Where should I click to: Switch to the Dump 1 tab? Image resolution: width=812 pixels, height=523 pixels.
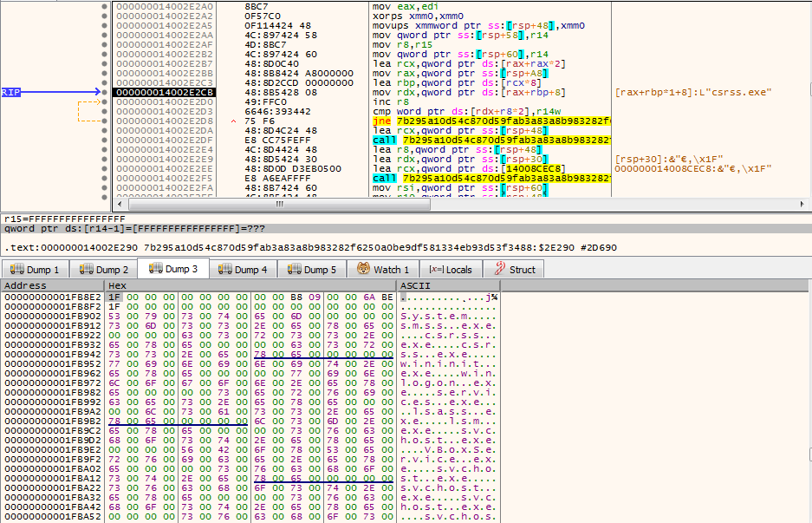35,270
